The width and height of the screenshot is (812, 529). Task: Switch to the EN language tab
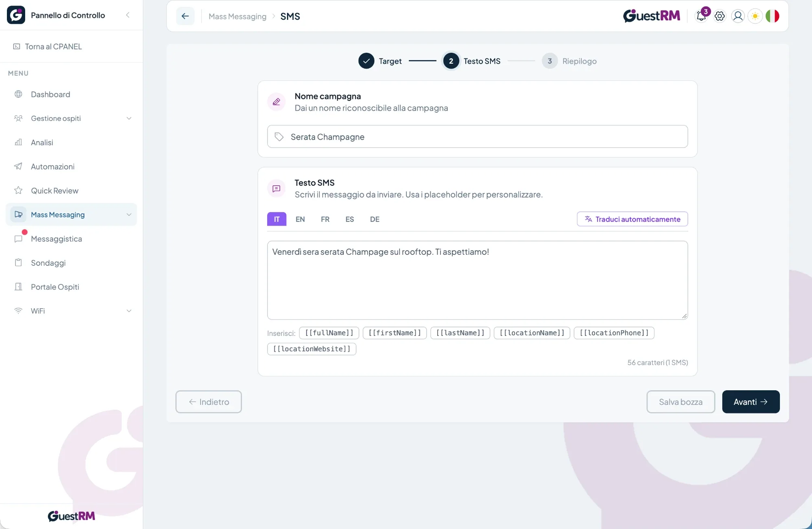tap(300, 219)
